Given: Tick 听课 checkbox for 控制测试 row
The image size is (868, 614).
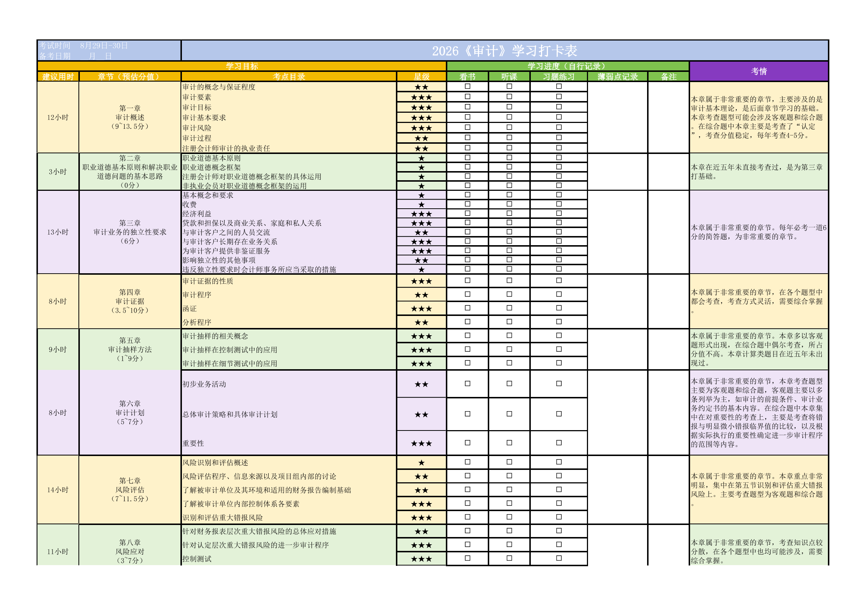Looking at the screenshot, I should tap(509, 558).
